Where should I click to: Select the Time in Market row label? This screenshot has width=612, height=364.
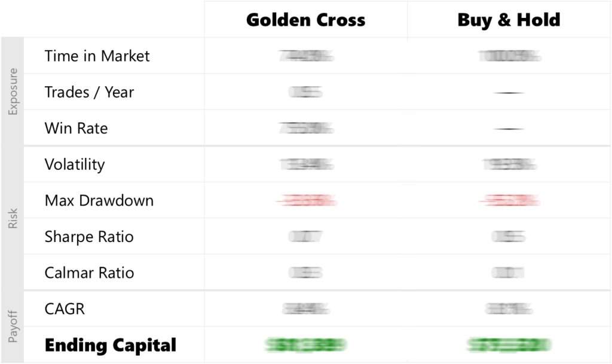point(97,56)
